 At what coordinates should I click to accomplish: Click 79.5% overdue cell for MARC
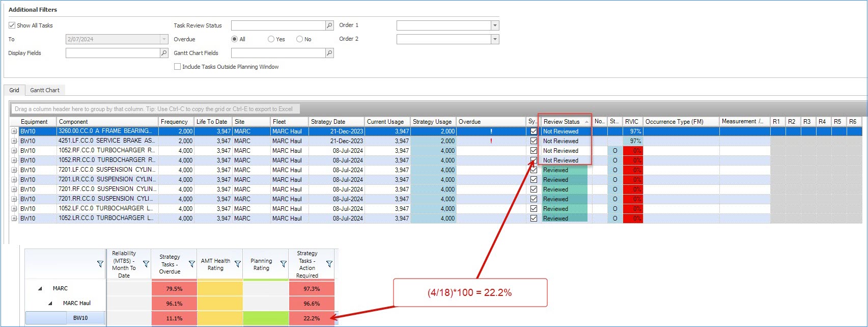tap(174, 289)
